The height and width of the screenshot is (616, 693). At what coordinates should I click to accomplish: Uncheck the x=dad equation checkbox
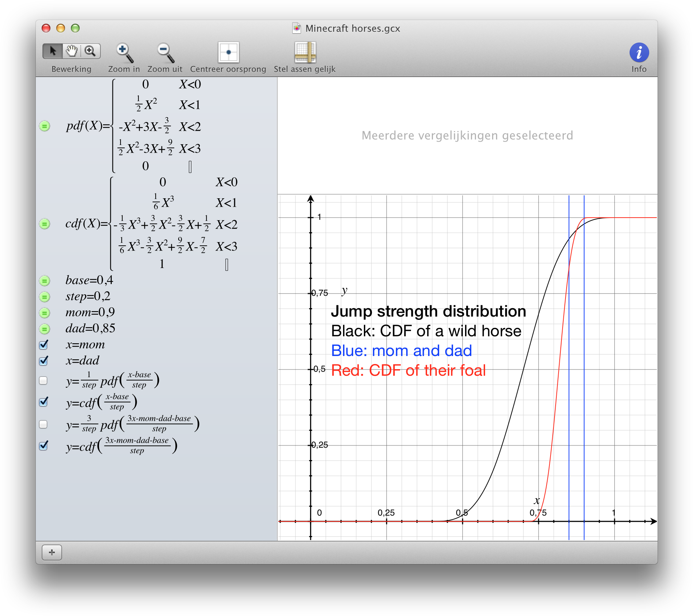43,361
